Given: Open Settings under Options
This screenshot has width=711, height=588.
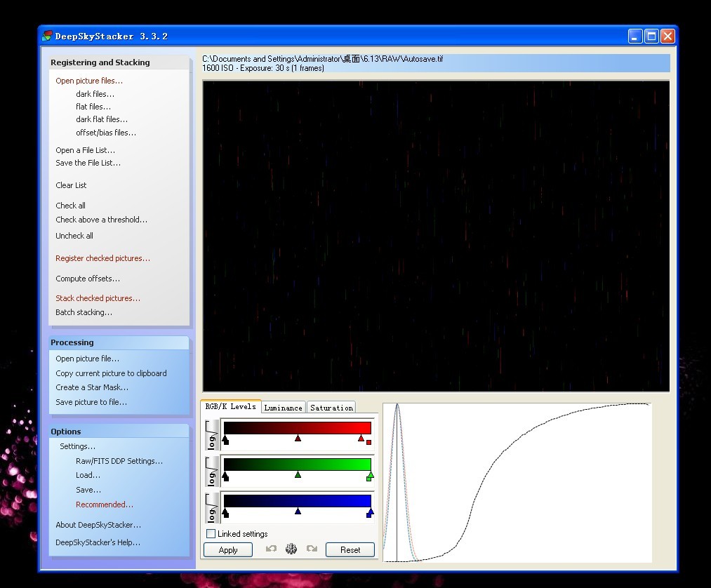Looking at the screenshot, I should tap(77, 446).
